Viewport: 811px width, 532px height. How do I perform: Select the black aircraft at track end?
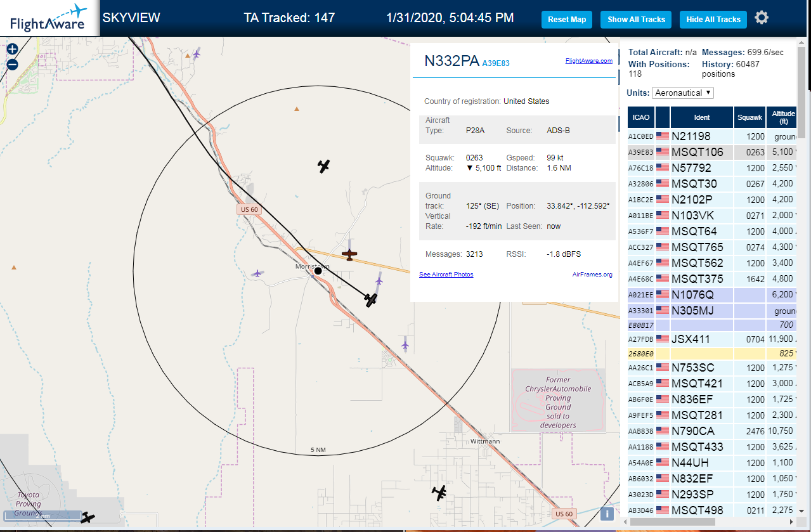coord(371,300)
